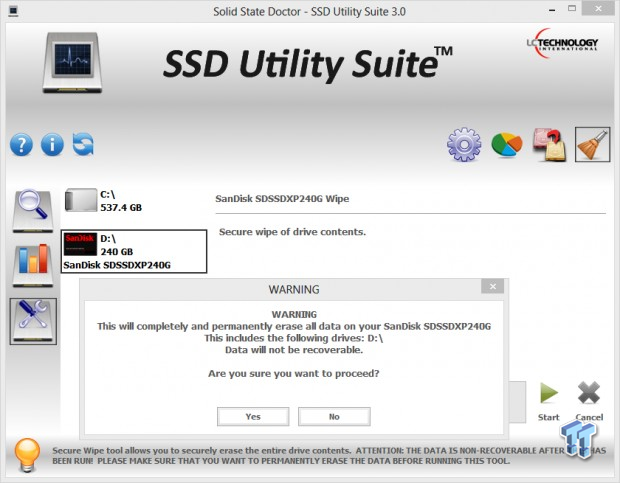
Task: Decline the wipe by clicking No
Action: point(334,417)
